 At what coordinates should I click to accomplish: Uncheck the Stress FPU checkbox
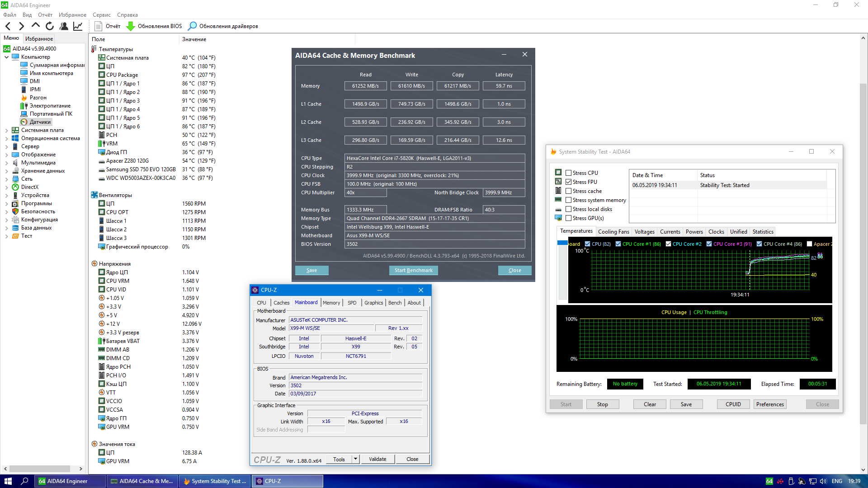569,182
